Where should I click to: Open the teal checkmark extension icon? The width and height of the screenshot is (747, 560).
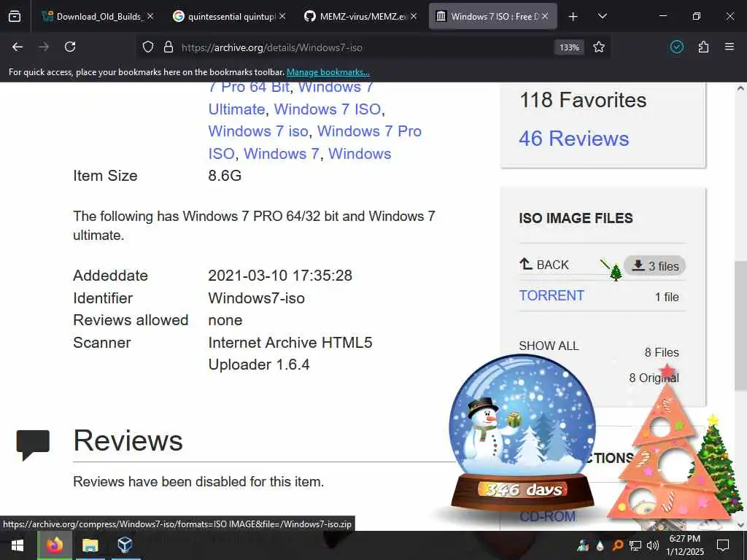pos(677,47)
